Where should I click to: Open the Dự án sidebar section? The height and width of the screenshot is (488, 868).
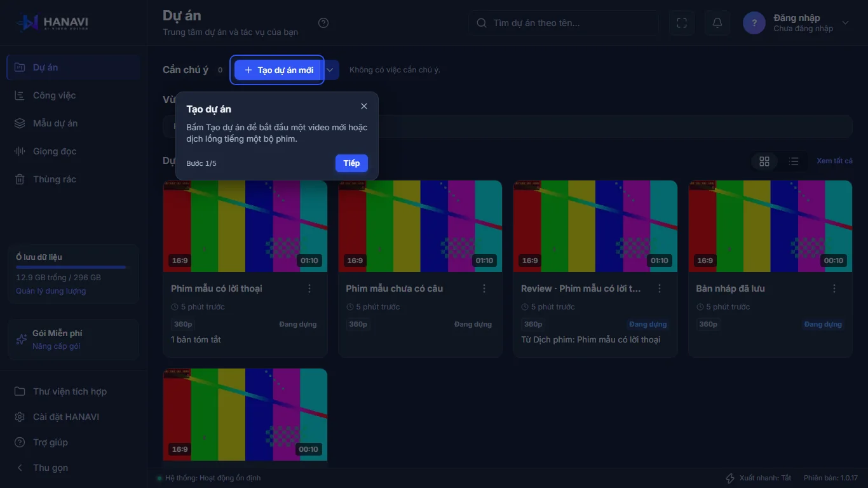pyautogui.click(x=74, y=67)
